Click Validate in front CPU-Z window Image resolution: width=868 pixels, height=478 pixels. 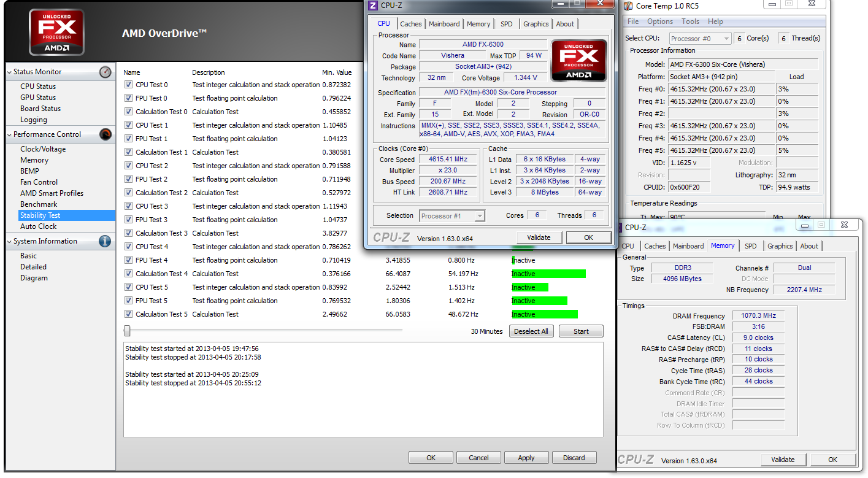coord(539,237)
